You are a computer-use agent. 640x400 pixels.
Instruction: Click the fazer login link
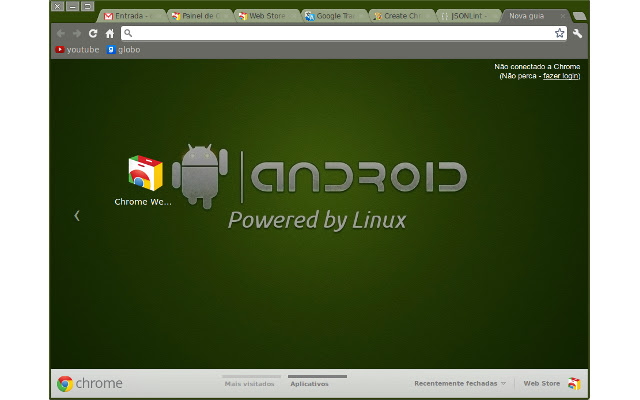561,76
